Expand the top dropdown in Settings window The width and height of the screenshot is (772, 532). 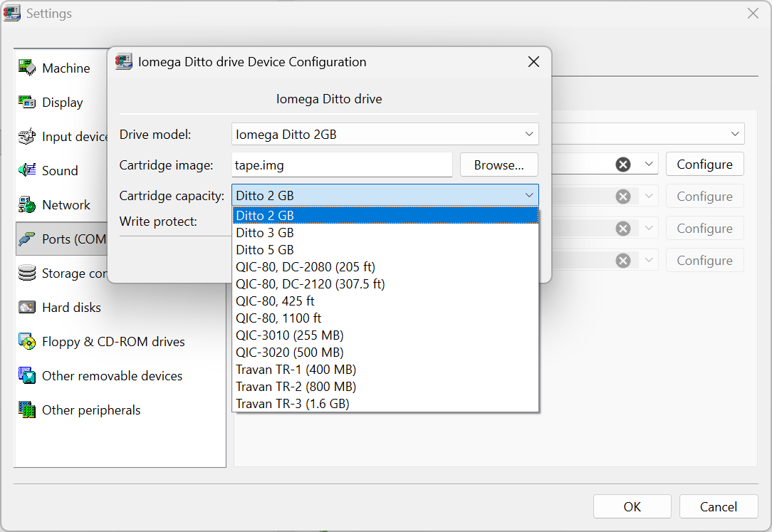pyautogui.click(x=734, y=134)
